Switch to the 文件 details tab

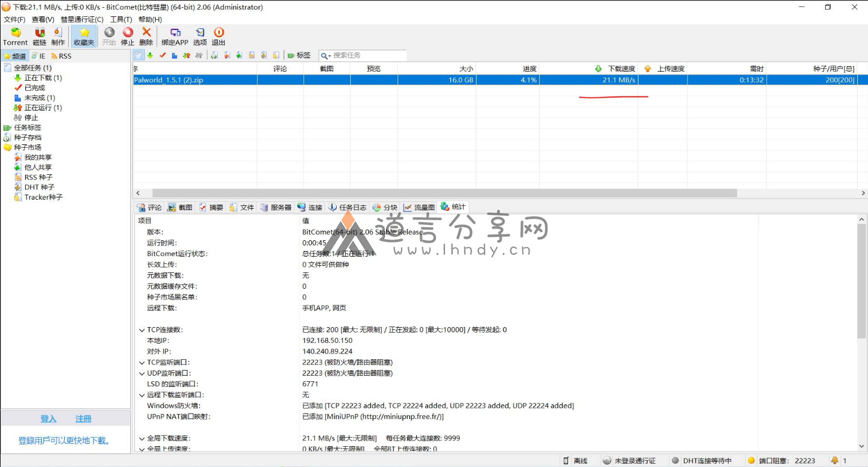[x=241, y=208]
